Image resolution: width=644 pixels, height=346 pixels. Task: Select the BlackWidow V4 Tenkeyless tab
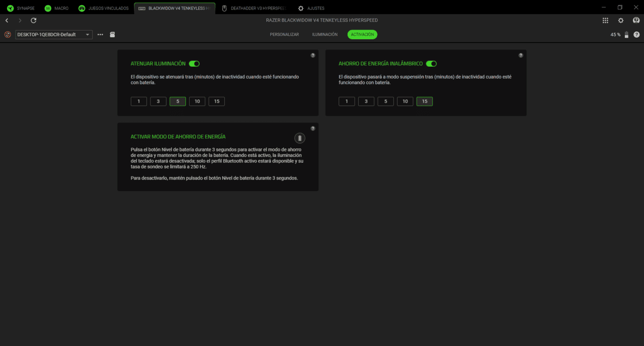(x=175, y=8)
